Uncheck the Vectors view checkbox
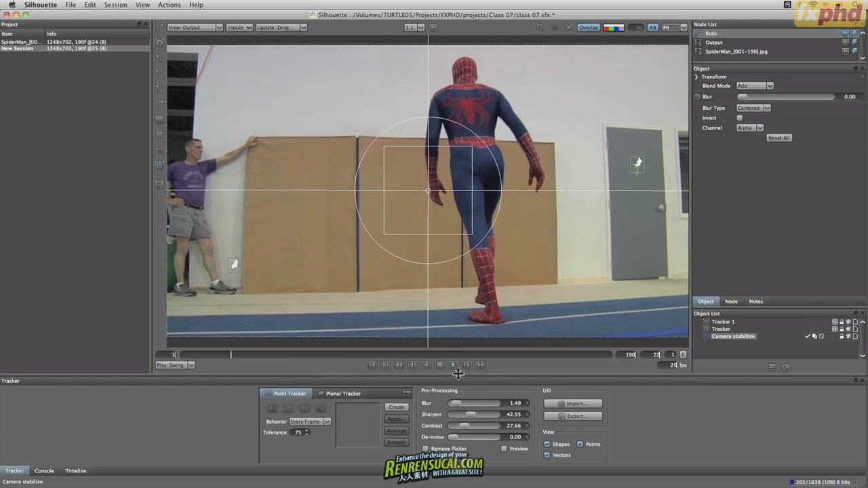The width and height of the screenshot is (868, 488). coord(547,455)
